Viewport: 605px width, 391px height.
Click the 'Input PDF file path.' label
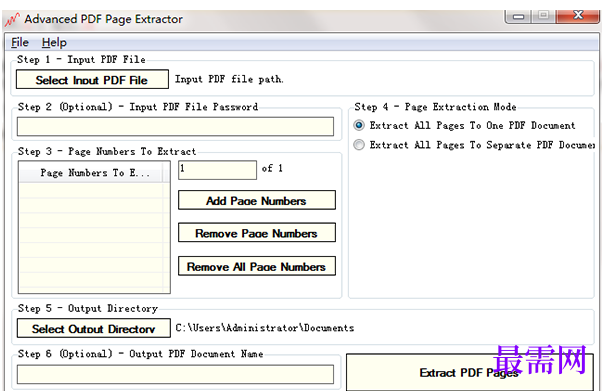pos(229,80)
